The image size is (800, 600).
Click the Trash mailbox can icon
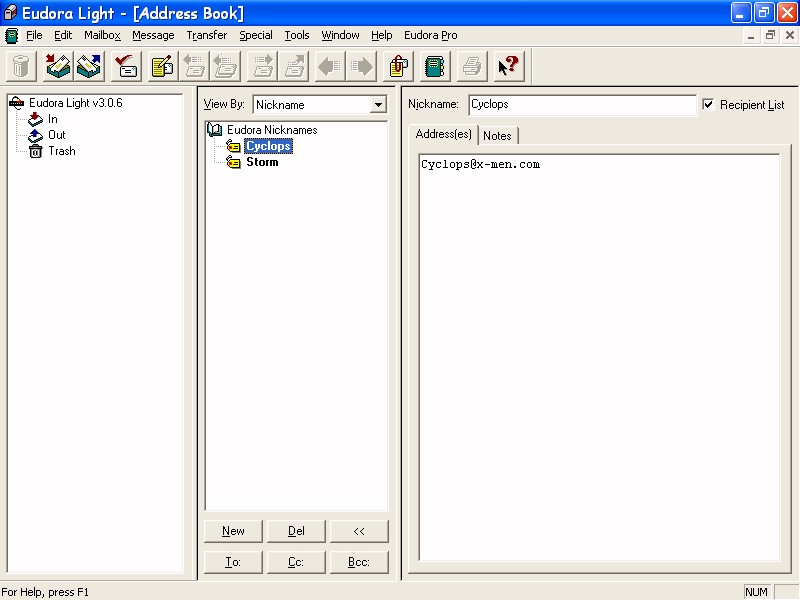36,152
